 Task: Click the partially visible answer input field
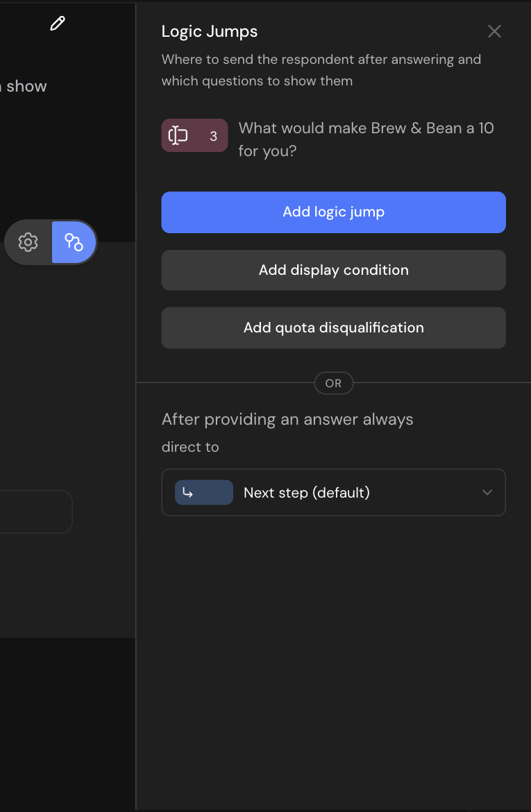pos(35,511)
